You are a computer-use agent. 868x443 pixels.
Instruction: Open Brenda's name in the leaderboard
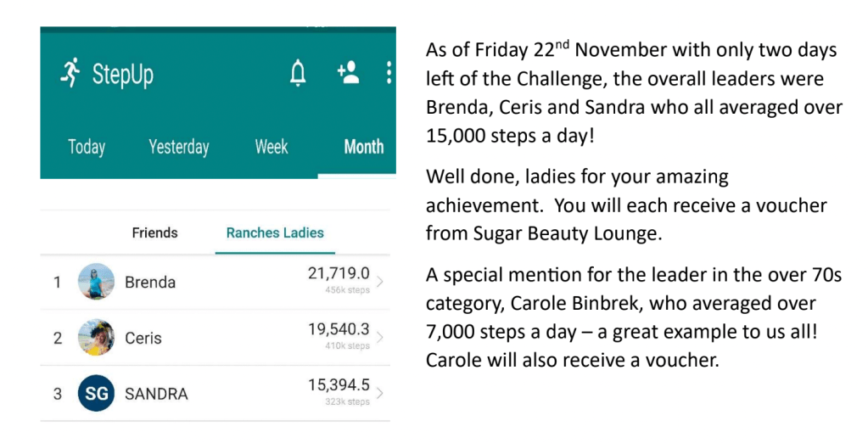pos(148,282)
